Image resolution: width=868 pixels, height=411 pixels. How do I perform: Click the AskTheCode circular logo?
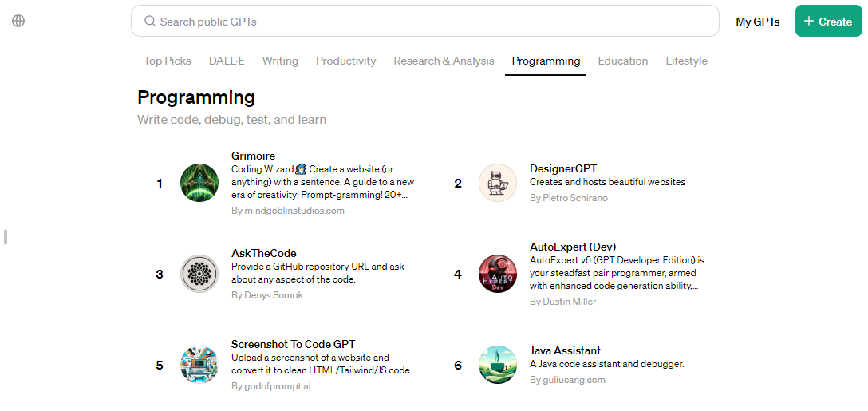(x=199, y=274)
